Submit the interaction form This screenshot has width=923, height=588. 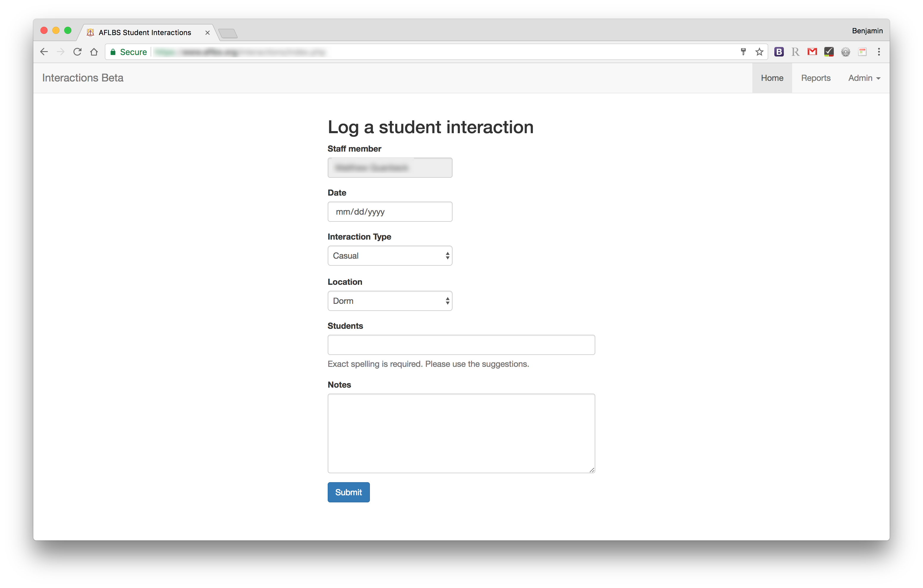tap(349, 492)
